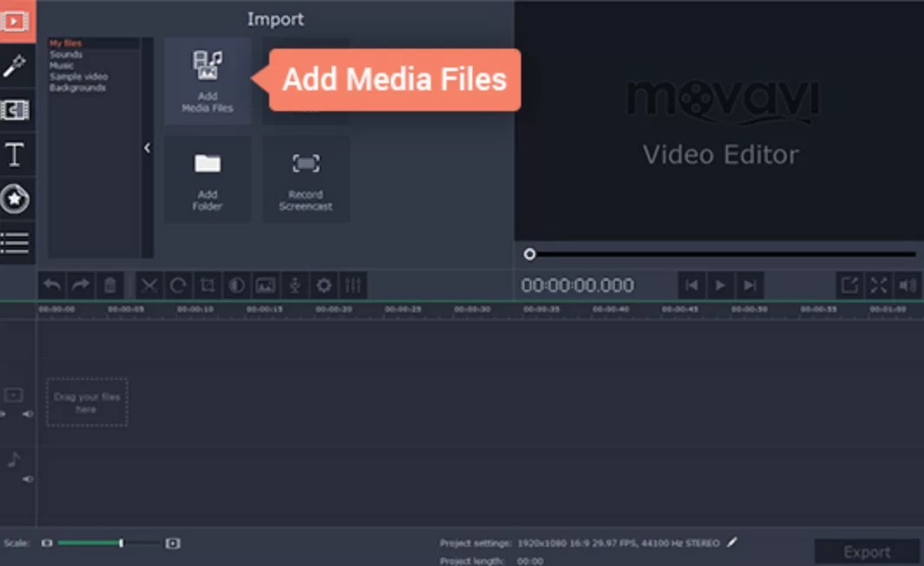The height and width of the screenshot is (566, 924).
Task: Open the image overlay tool
Action: point(265,286)
